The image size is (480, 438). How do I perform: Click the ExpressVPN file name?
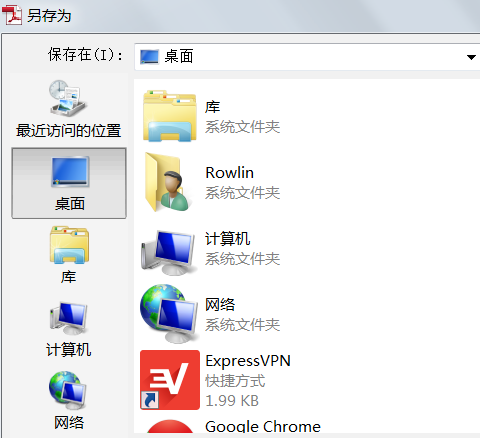[x=248, y=361]
